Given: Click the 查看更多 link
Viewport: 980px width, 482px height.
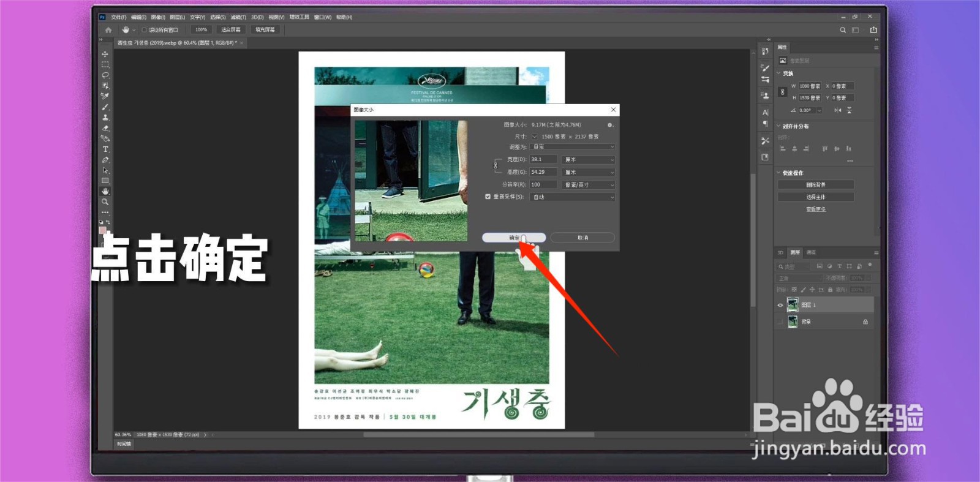Looking at the screenshot, I should [x=816, y=209].
